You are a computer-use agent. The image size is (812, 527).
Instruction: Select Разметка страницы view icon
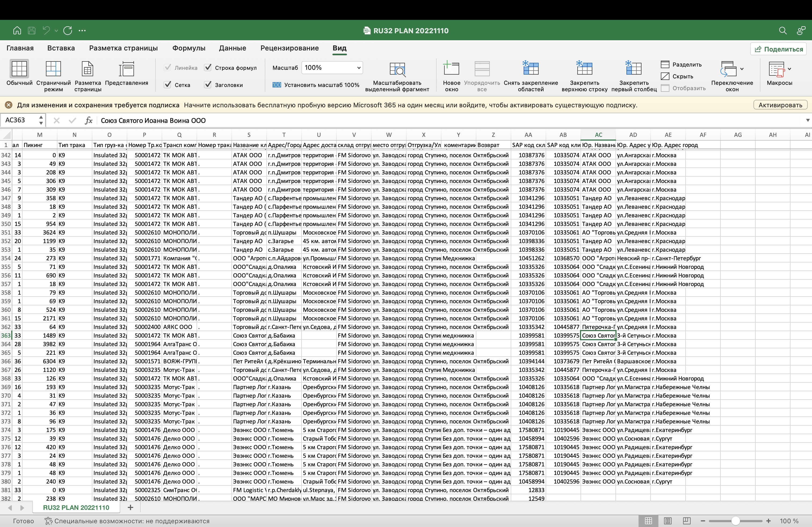[88, 76]
